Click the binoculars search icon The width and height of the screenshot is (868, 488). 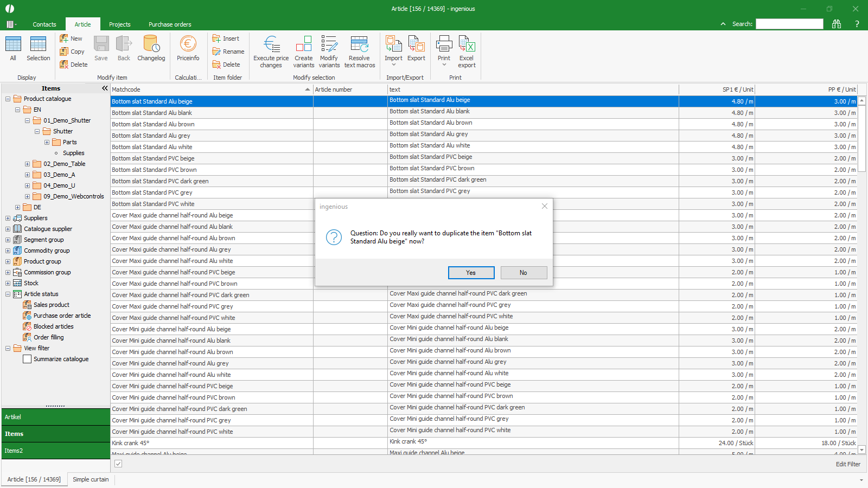tap(837, 24)
